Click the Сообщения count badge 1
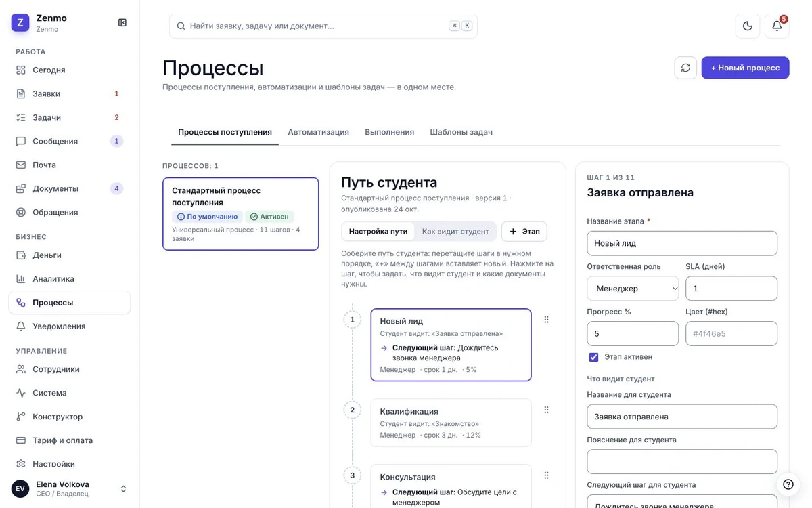The width and height of the screenshot is (812, 508). pos(116,142)
